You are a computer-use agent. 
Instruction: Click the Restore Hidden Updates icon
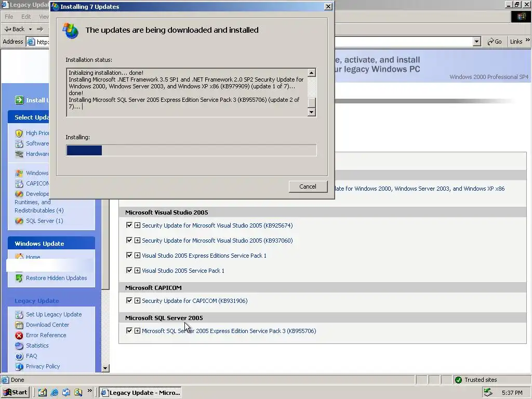pos(19,278)
